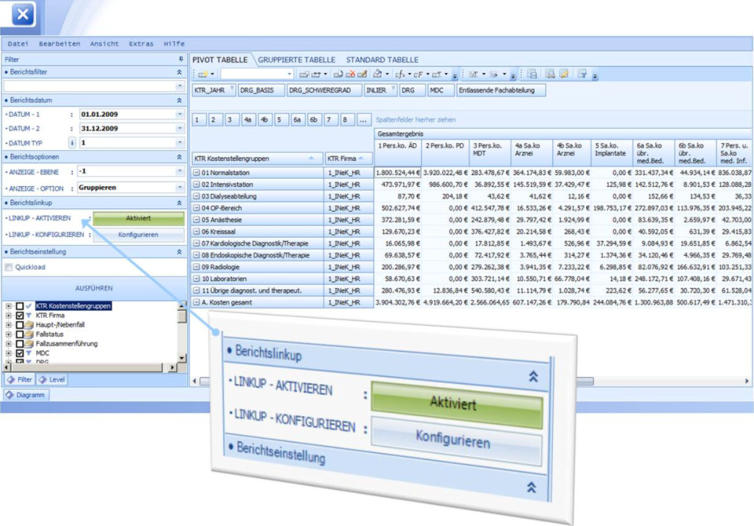Uncheck the KTR Firma tree checkbox
The height and width of the screenshot is (526, 754).
click(21, 316)
